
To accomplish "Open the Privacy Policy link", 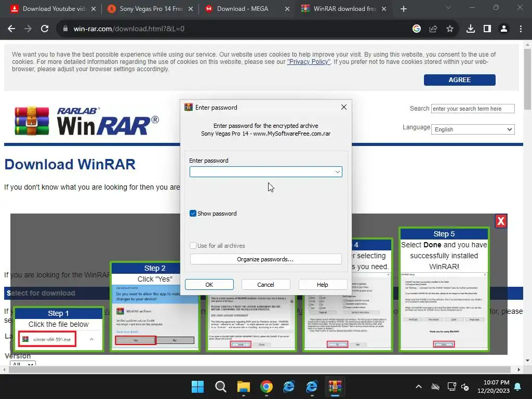I will click(x=309, y=62).
